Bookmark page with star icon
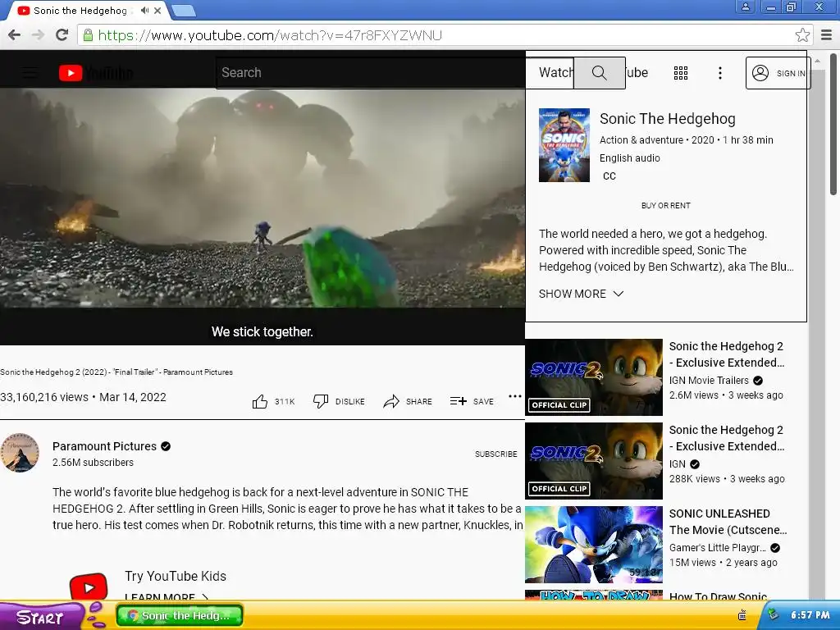 (x=802, y=35)
